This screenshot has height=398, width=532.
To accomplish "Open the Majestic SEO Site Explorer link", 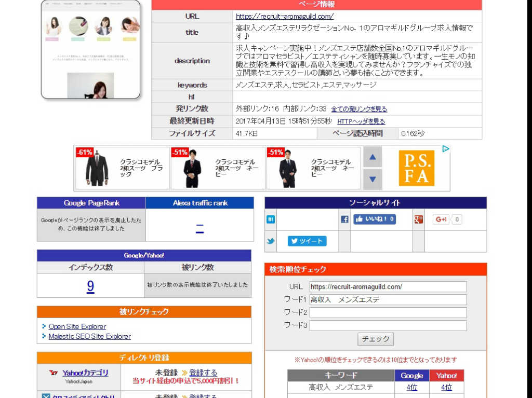I will pos(89,336).
